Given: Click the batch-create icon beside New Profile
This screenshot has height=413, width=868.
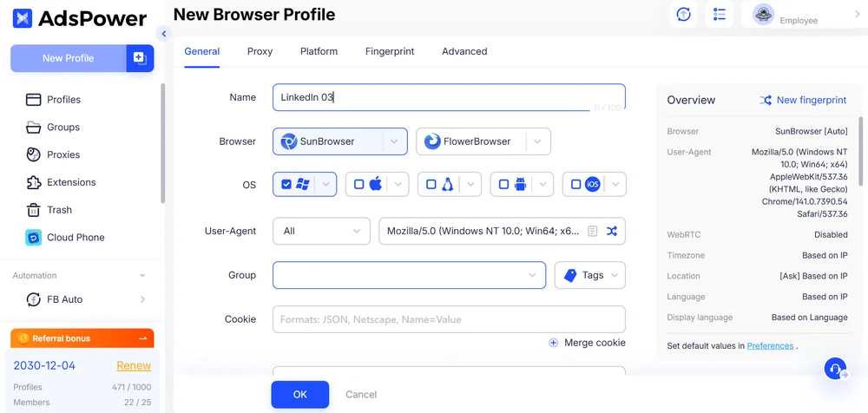Looking at the screenshot, I should 140,58.
